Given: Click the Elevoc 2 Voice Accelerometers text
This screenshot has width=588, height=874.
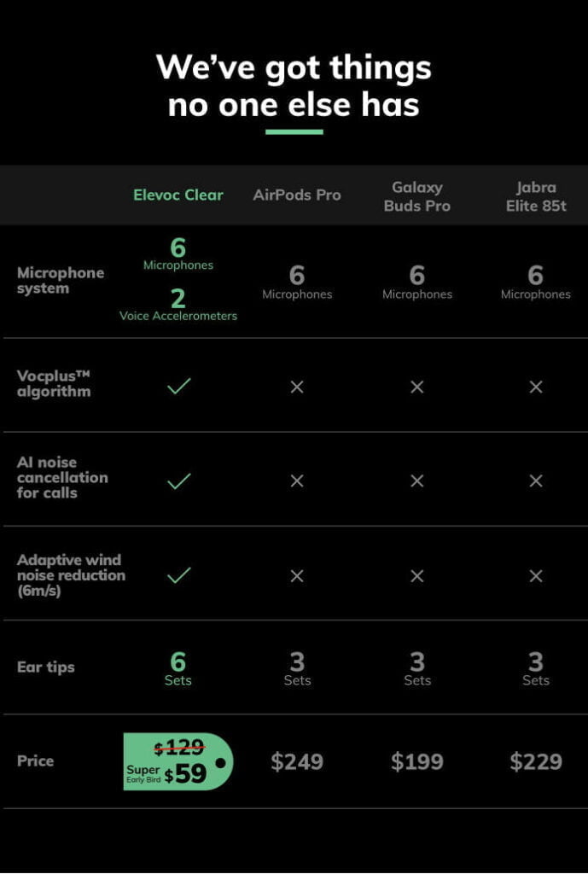Looking at the screenshot, I should (x=178, y=305).
